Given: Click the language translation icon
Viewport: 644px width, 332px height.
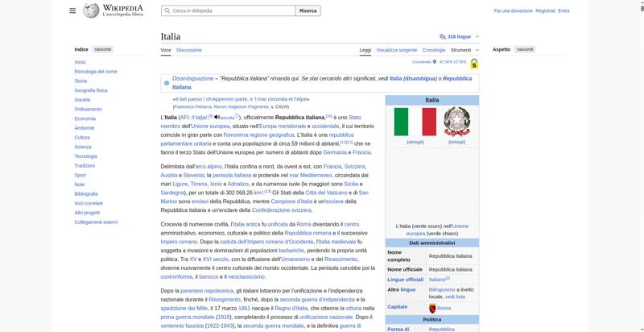Looking at the screenshot, I should 442,36.
